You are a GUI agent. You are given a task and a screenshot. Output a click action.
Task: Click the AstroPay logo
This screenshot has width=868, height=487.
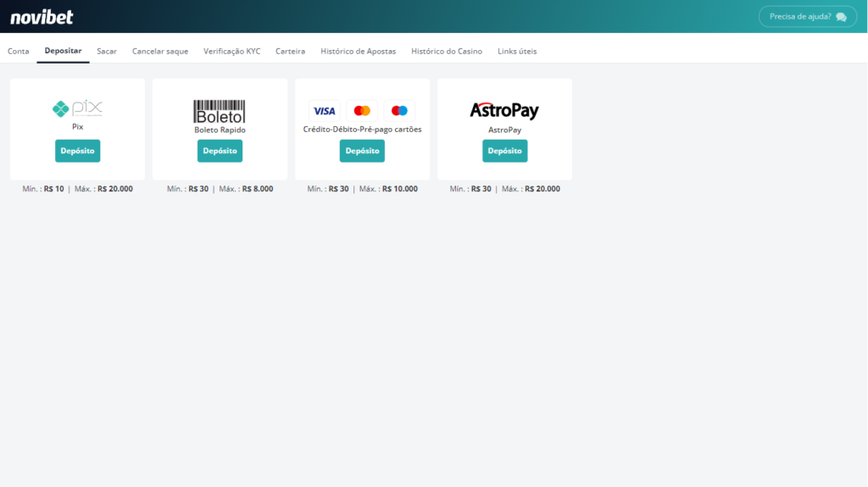504,111
